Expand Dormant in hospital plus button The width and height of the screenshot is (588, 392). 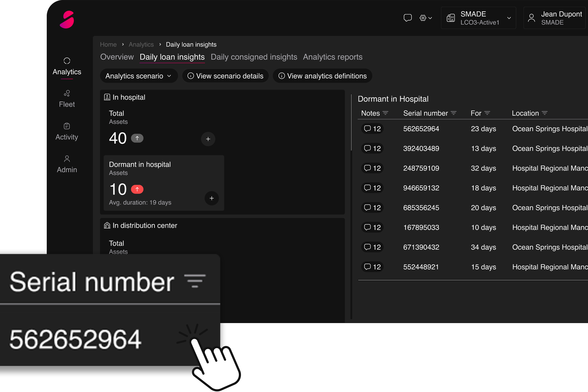coord(212,198)
